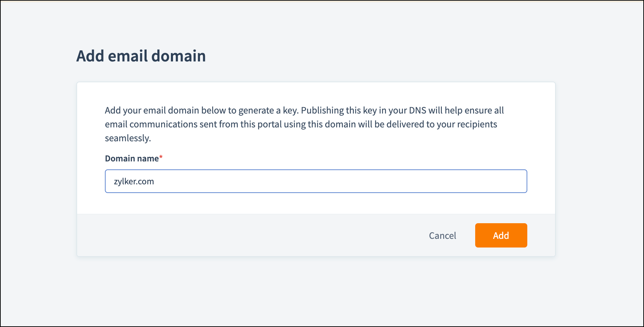Click the orange Add button
Image resolution: width=644 pixels, height=327 pixels.
point(501,235)
